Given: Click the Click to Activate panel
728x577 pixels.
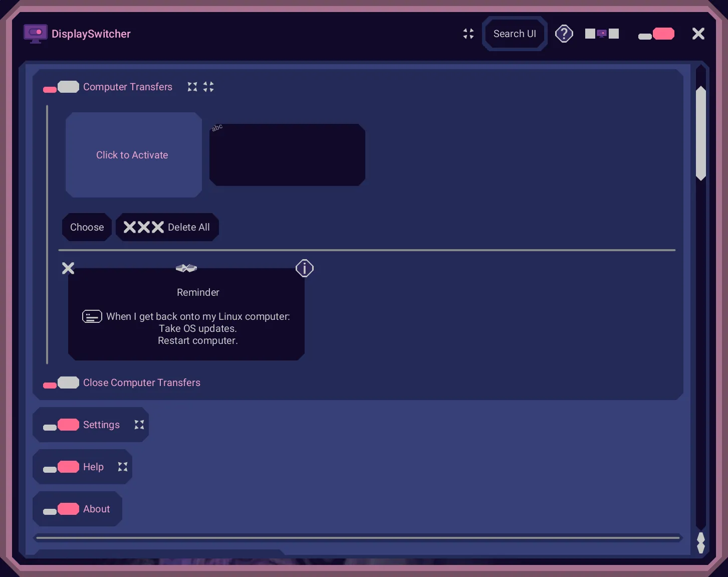Looking at the screenshot, I should pyautogui.click(x=134, y=155).
